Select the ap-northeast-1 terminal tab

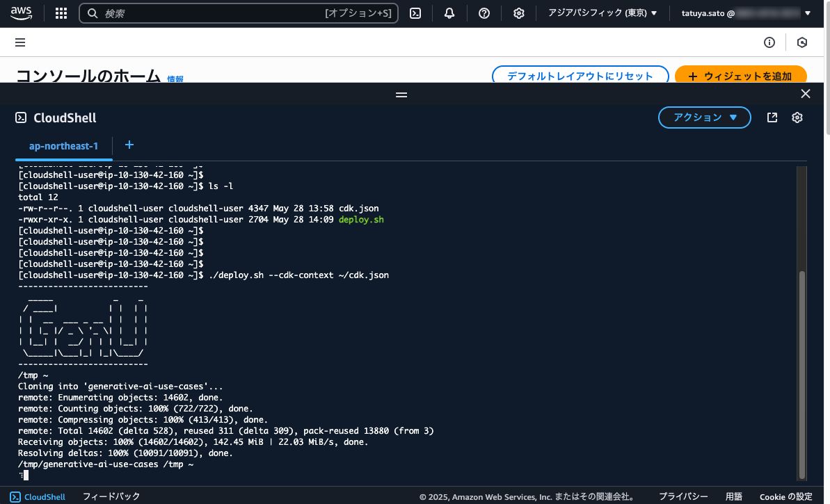point(63,146)
